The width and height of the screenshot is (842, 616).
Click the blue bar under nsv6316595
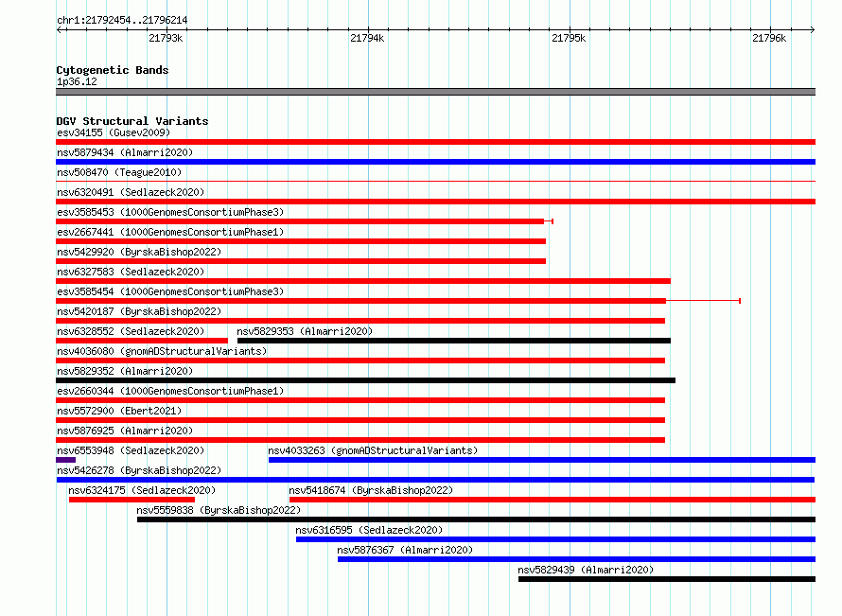pyautogui.click(x=555, y=539)
